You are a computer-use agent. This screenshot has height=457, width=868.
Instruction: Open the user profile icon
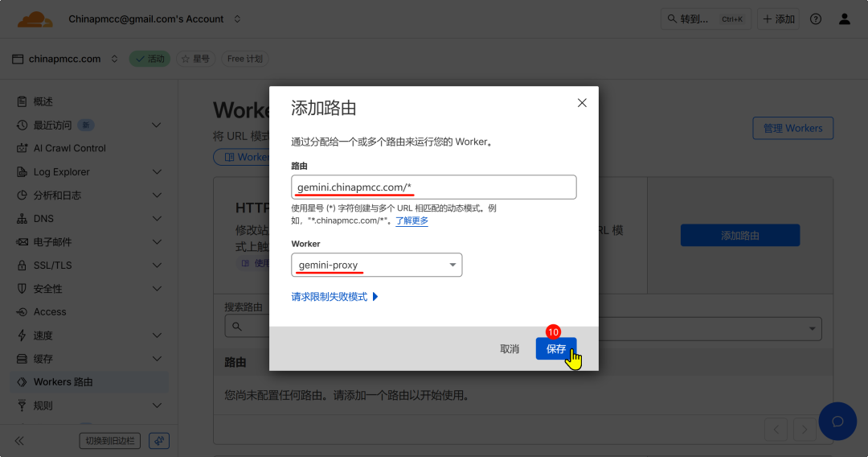pyautogui.click(x=844, y=19)
